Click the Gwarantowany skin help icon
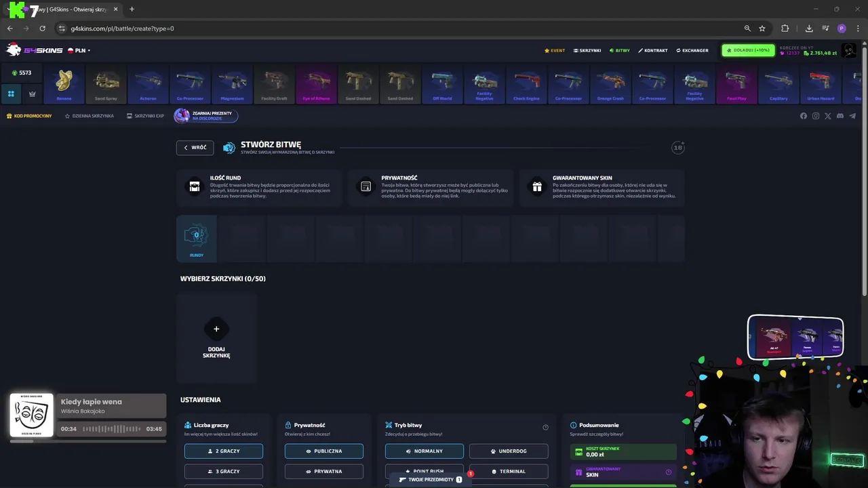 coord(669,472)
